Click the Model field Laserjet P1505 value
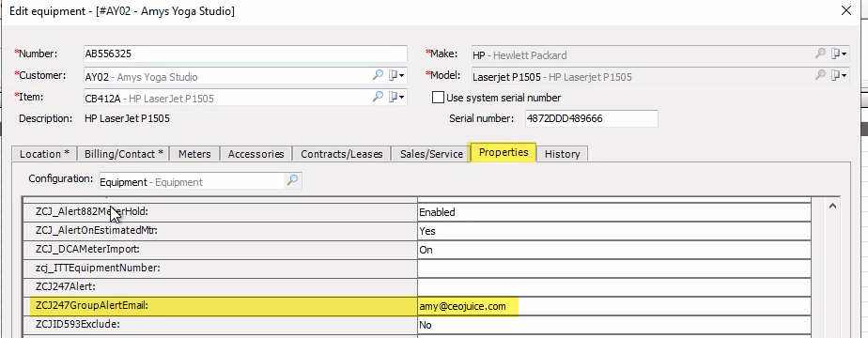Viewport: 868px width, 338px height. (506, 77)
